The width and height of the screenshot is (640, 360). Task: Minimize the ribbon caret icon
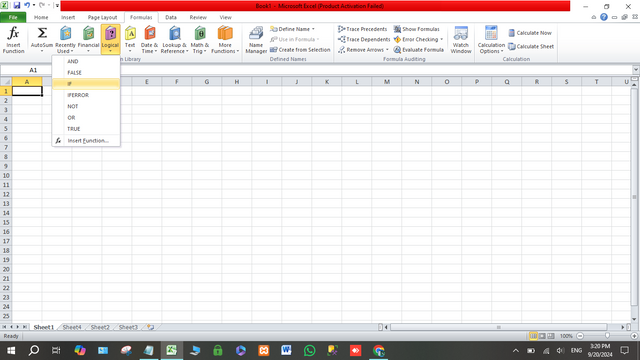pyautogui.click(x=594, y=17)
